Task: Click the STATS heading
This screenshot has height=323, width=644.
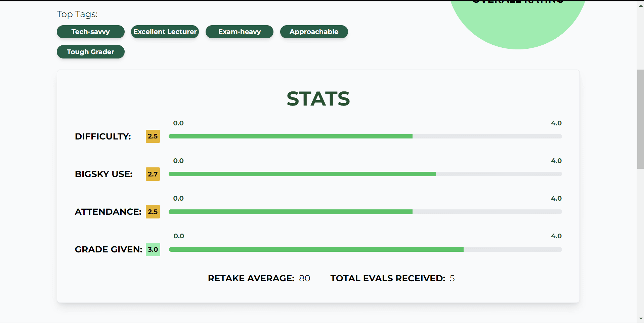Action: coord(318,98)
